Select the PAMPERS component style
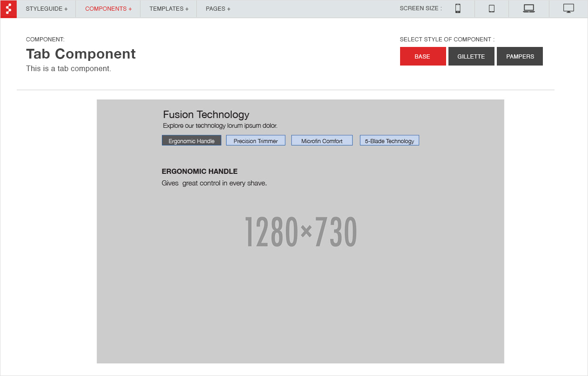 point(520,56)
